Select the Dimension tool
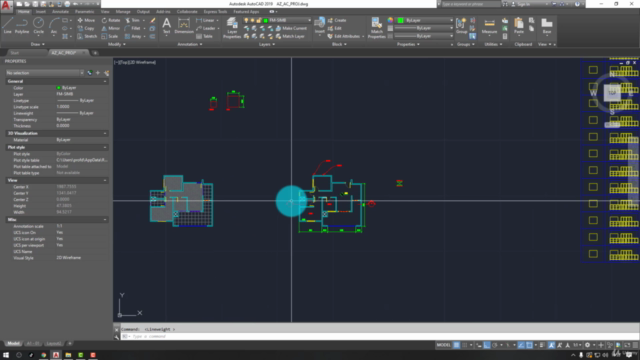The width and height of the screenshot is (640, 360). point(184,26)
